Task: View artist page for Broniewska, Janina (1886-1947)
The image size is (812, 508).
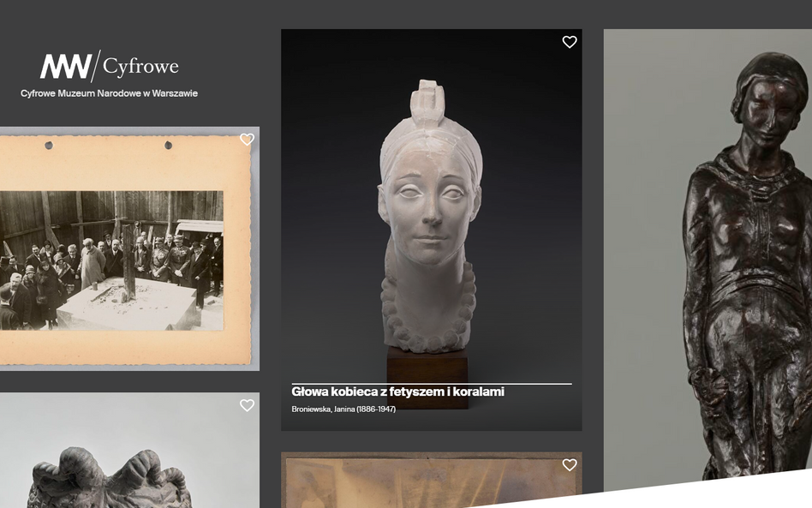Action: tap(344, 409)
